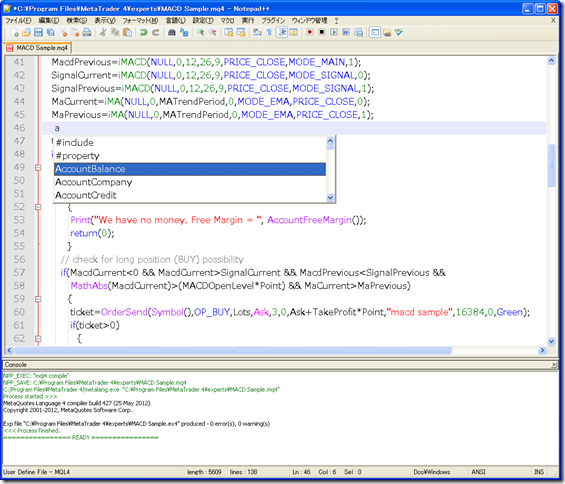Select AccountCredit in autocomplete list
Image resolution: width=565 pixels, height=484 pixels.
click(x=190, y=195)
